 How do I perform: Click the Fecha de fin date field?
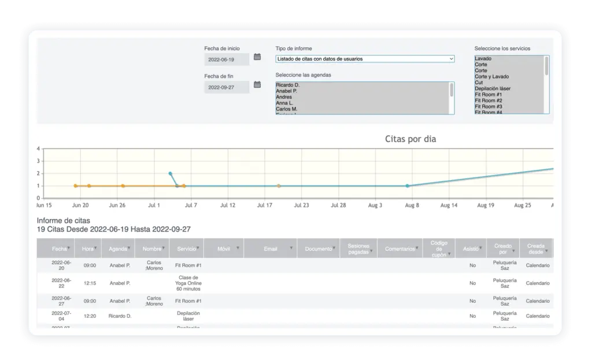point(226,87)
